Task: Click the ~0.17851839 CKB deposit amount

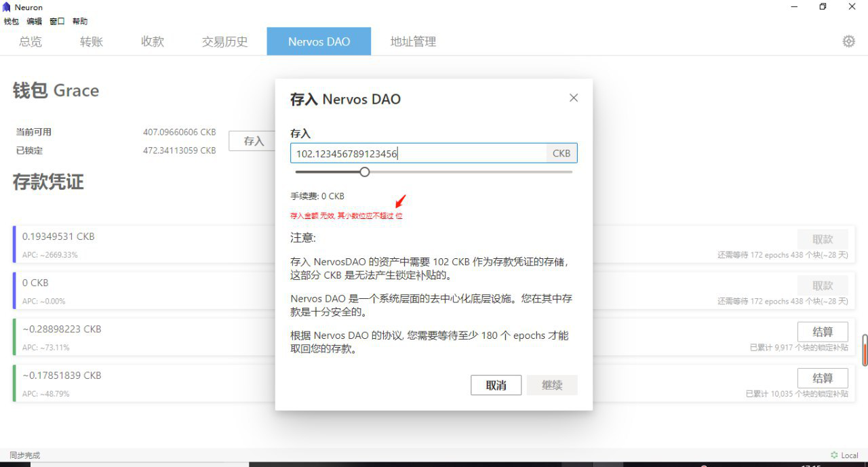Action: [x=62, y=375]
